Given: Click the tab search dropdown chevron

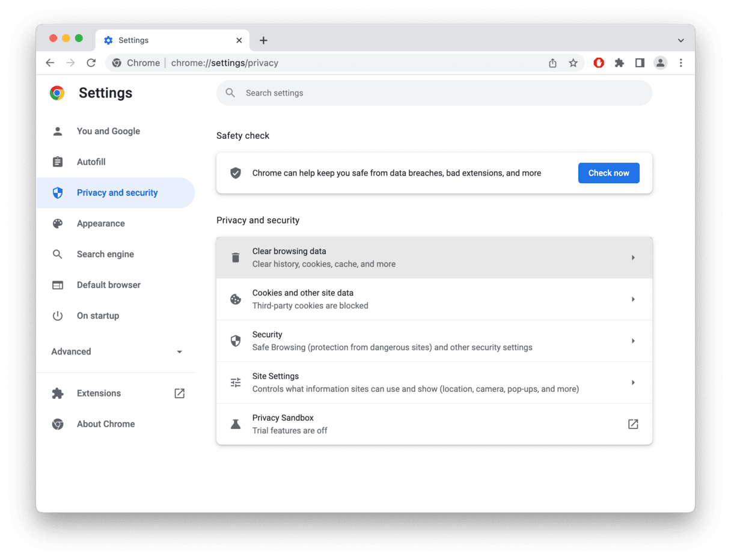Looking at the screenshot, I should pos(681,40).
